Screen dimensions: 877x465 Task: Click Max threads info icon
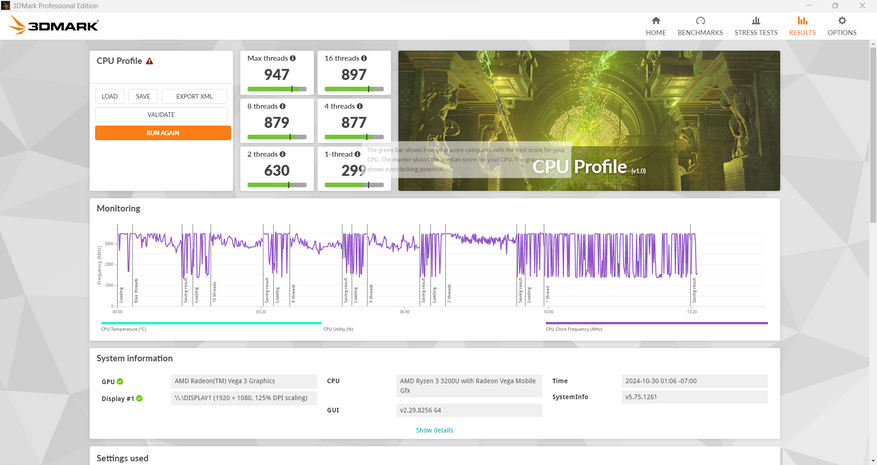click(x=293, y=58)
